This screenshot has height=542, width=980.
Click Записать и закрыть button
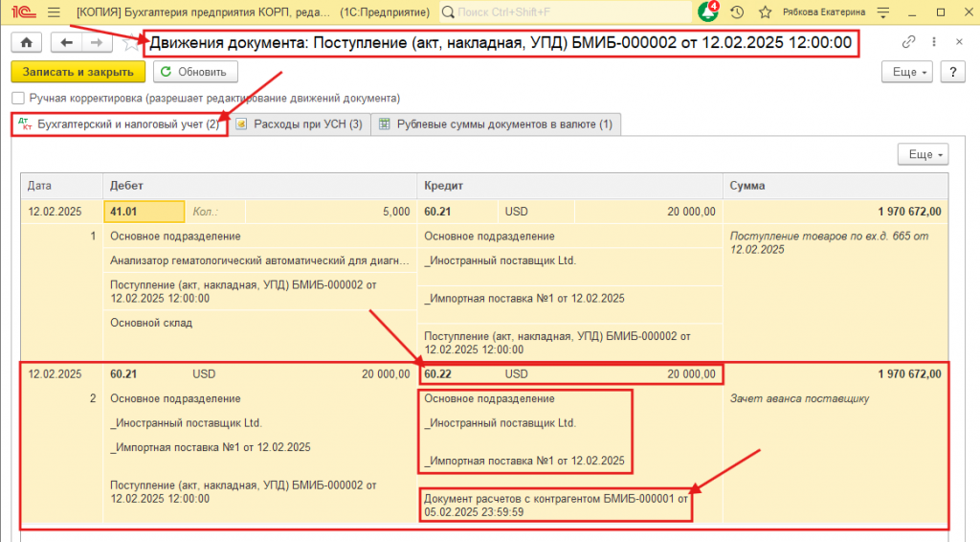(78, 72)
